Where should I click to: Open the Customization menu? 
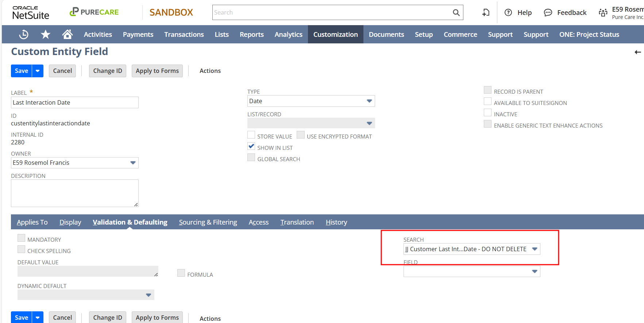(x=335, y=34)
